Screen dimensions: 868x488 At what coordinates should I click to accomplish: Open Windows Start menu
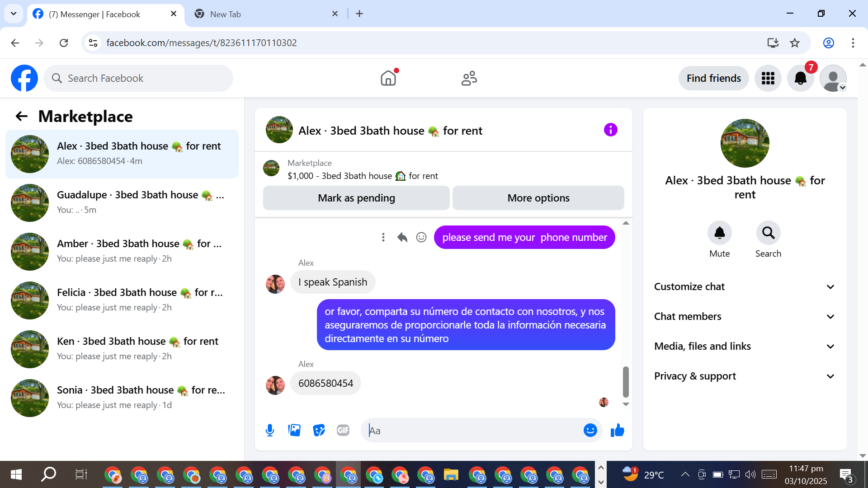(16, 474)
